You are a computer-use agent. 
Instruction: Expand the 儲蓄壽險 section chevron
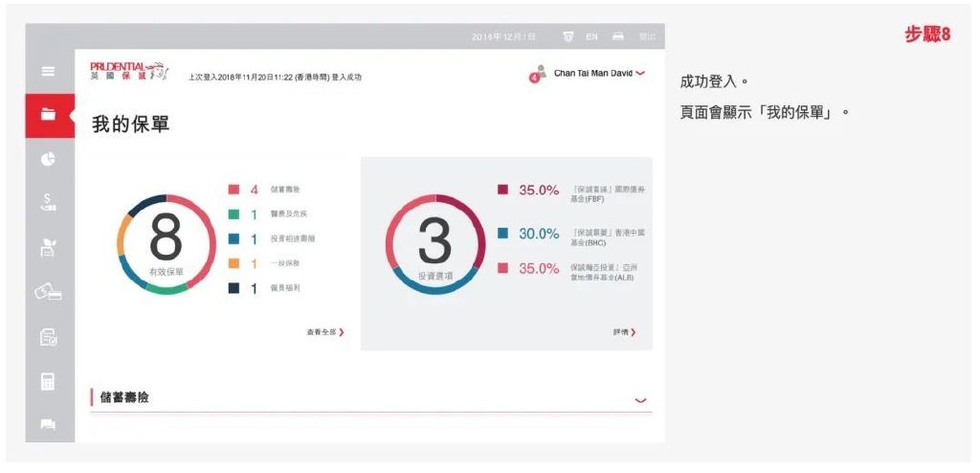coord(640,400)
